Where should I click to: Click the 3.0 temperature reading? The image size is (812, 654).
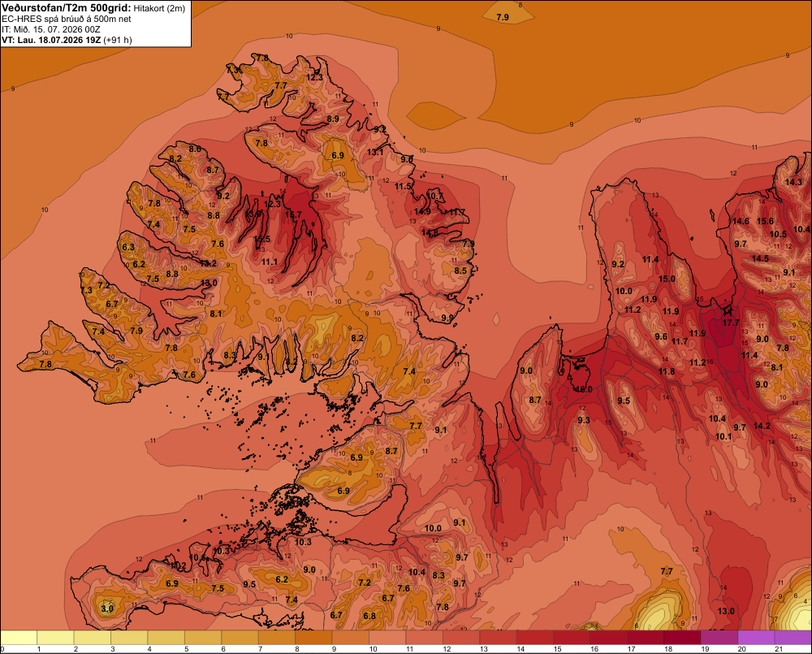(x=107, y=609)
